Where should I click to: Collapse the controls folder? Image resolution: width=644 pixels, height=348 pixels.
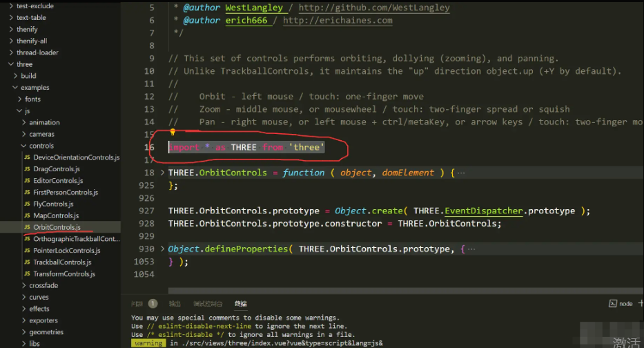[23, 146]
